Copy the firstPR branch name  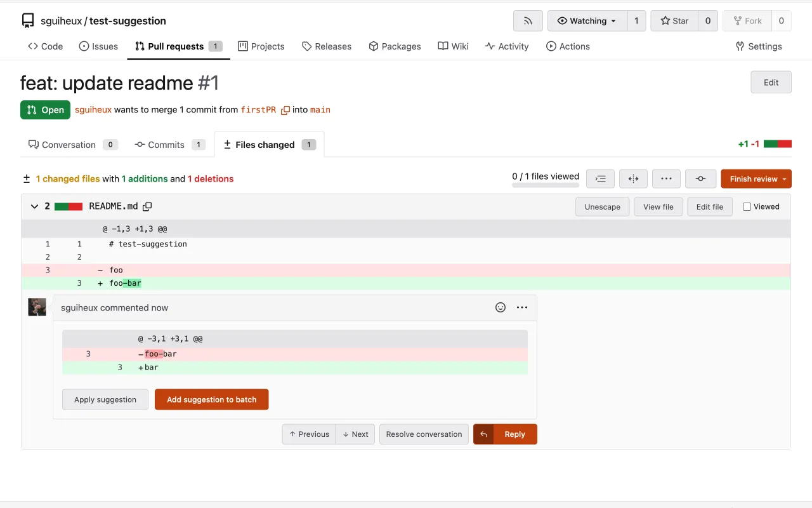coord(285,110)
